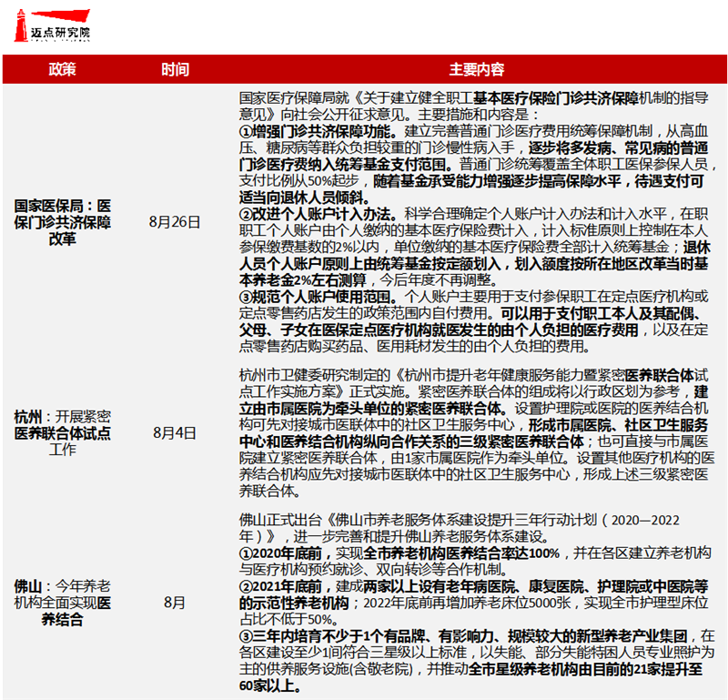Click the 迈点研究院 logo text
Viewport: 728px width, 700px height.
pyautogui.click(x=62, y=33)
